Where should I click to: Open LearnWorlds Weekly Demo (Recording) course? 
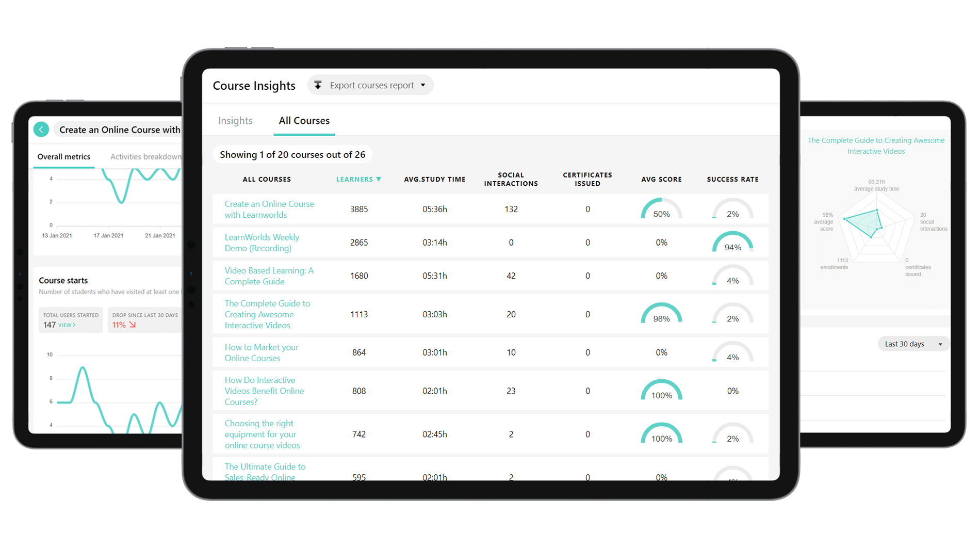coord(262,243)
